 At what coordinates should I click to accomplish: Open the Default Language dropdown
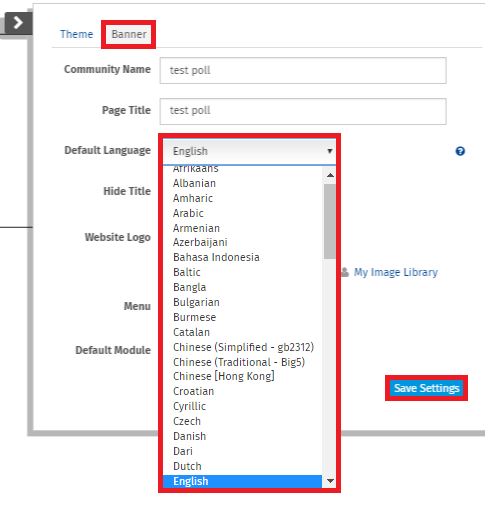click(x=250, y=151)
